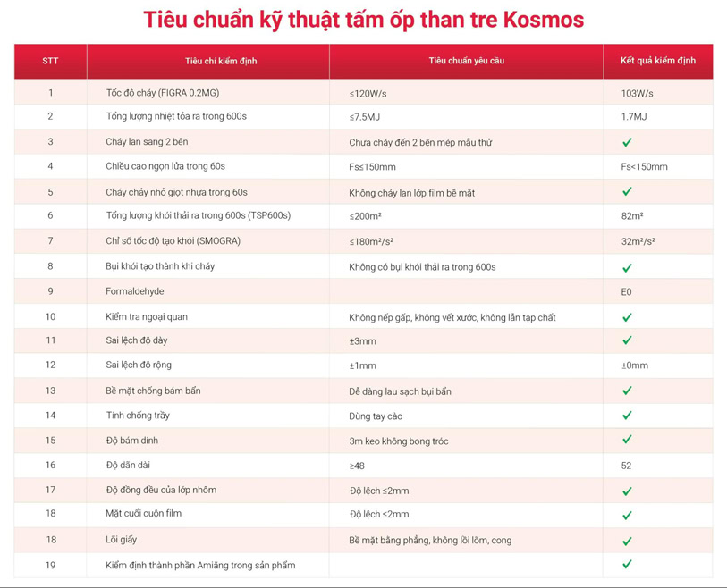Click the Kiểm tra ngoại quan checkmark
Screen dimensions: 727x588
pos(627,317)
